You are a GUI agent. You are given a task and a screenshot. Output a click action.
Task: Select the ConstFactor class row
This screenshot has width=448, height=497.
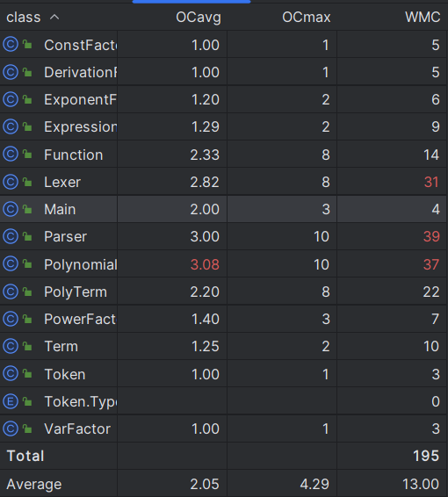pos(224,45)
